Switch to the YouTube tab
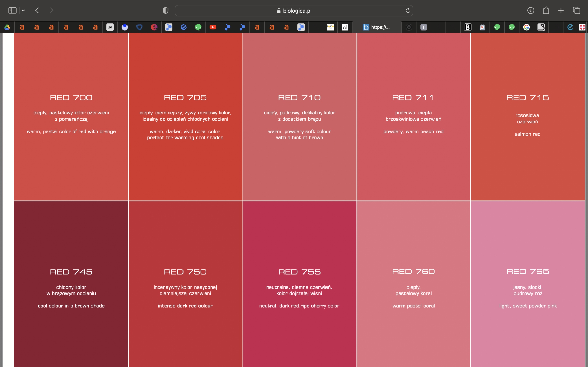Screen dimensions: 588x367 [x=213, y=27]
